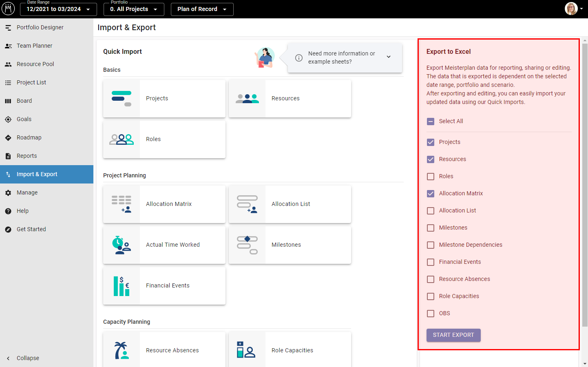This screenshot has height=367, width=588.
Task: Open the Actual Time Worked import card
Action: coord(164,245)
